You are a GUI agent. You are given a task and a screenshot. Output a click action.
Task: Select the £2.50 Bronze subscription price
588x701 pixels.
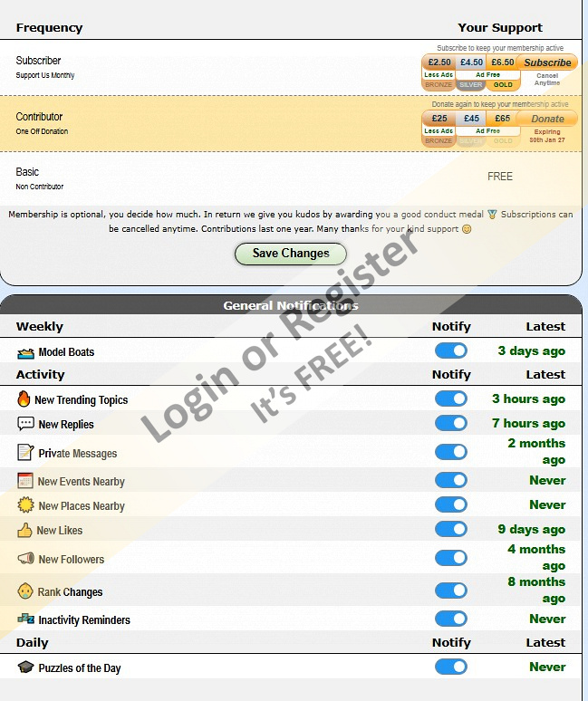point(439,62)
